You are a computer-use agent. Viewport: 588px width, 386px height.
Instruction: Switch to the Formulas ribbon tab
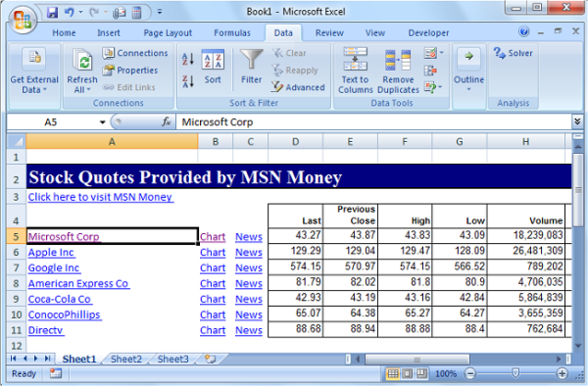click(x=232, y=33)
